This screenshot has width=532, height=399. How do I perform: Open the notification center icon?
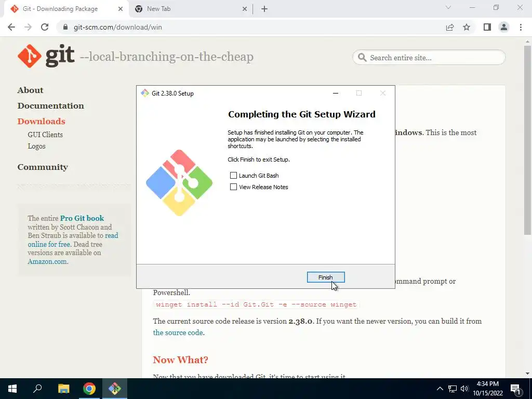click(515, 389)
